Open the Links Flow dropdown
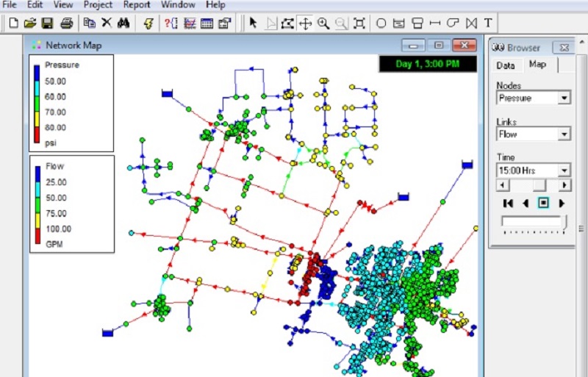This screenshot has height=377, width=588. [x=564, y=134]
